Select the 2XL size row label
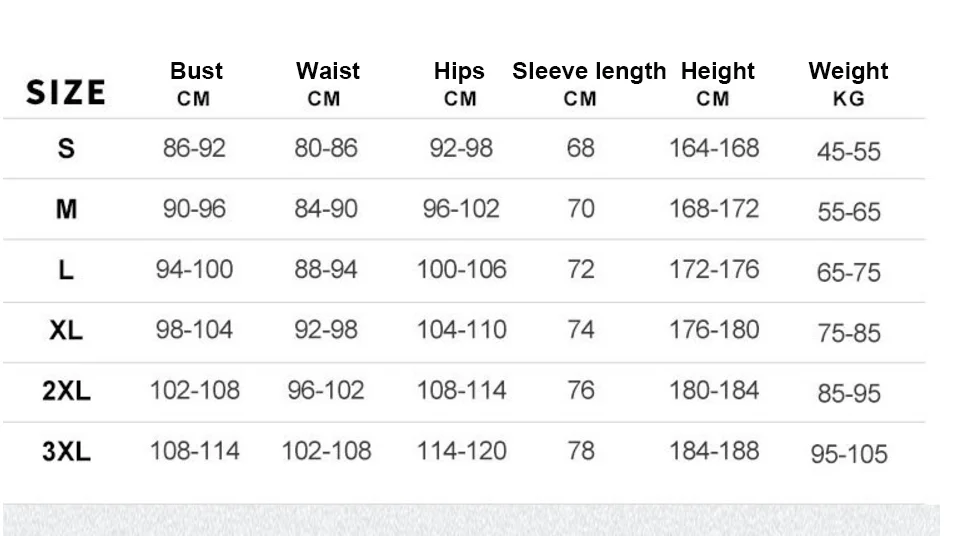Screen dimensions: 960x536 tap(66, 391)
